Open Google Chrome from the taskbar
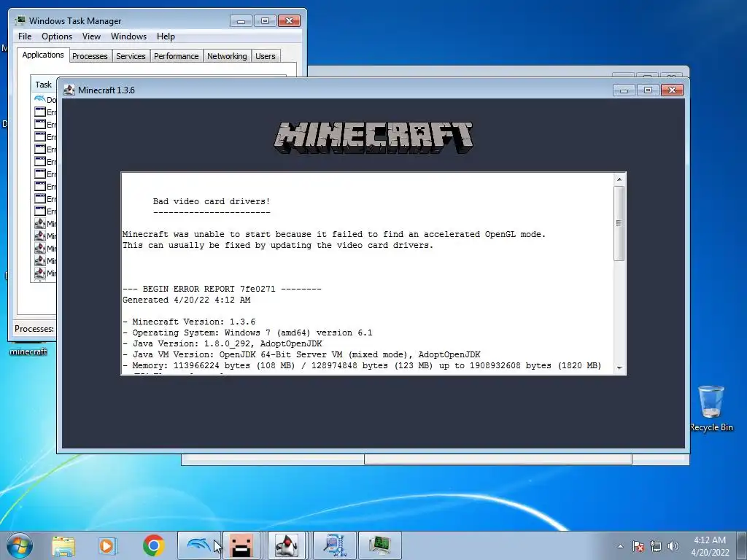 153,545
